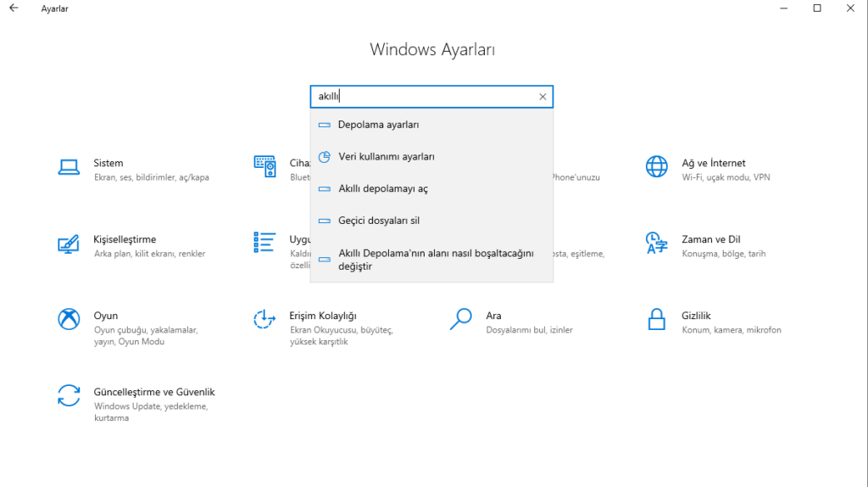Open the Zaman ve Dil icon
868x487 pixels.
[657, 243]
